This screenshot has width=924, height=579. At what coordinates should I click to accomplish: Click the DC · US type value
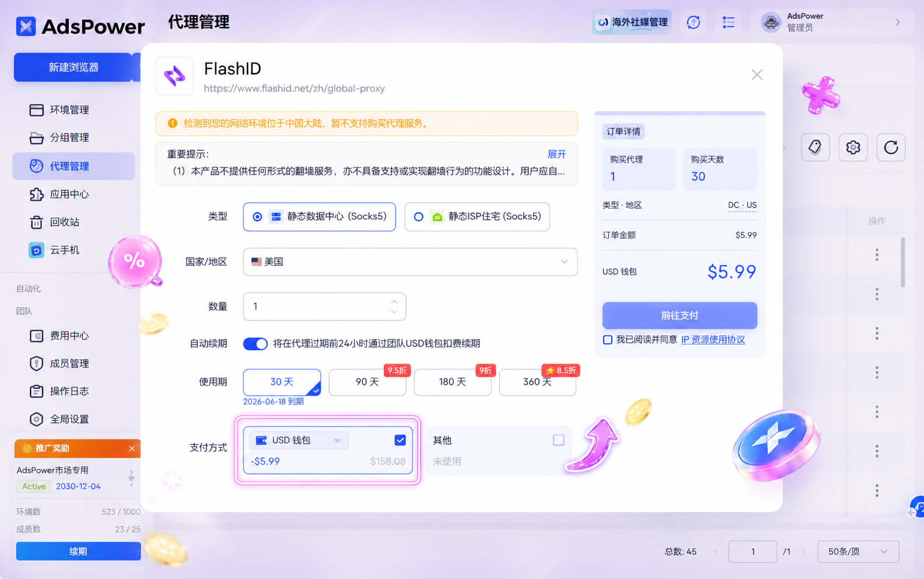coord(742,205)
